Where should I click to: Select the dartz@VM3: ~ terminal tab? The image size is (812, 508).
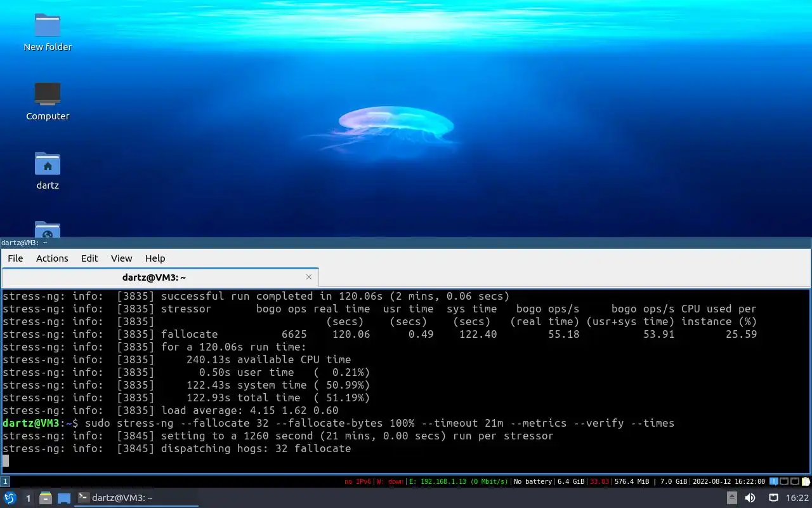[160, 277]
